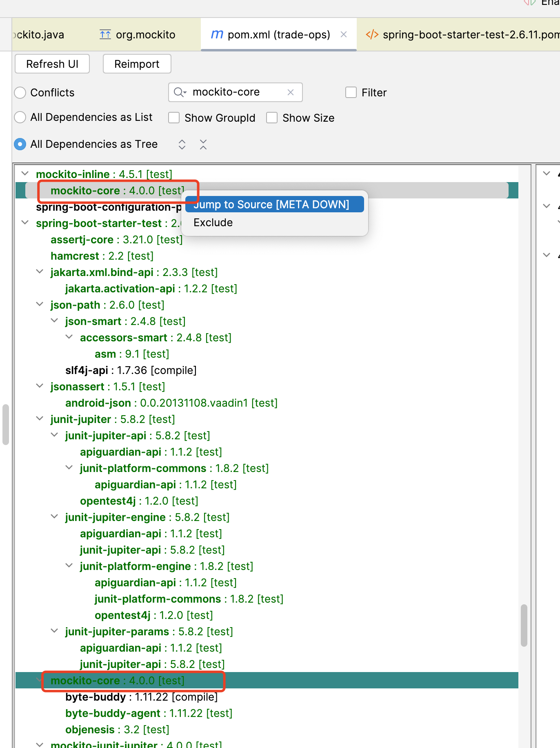Focus the mockito-core search field

click(x=236, y=92)
